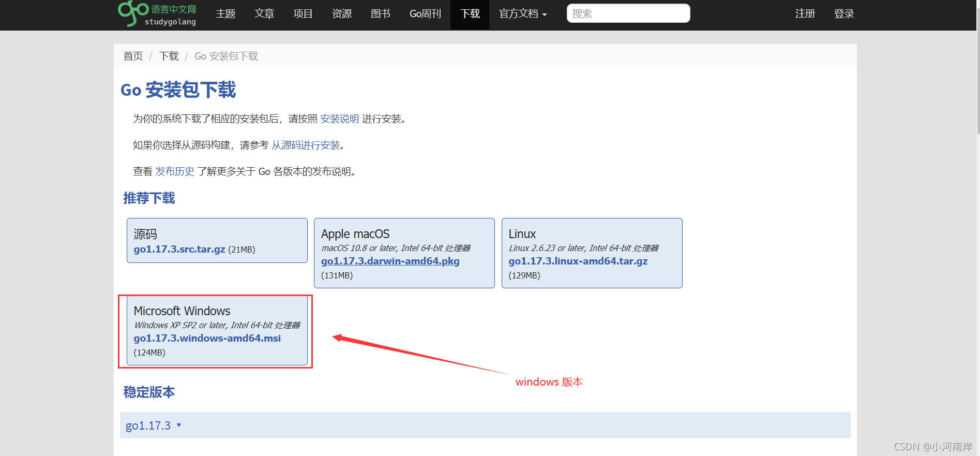Open the 主题 nav item

(x=225, y=14)
